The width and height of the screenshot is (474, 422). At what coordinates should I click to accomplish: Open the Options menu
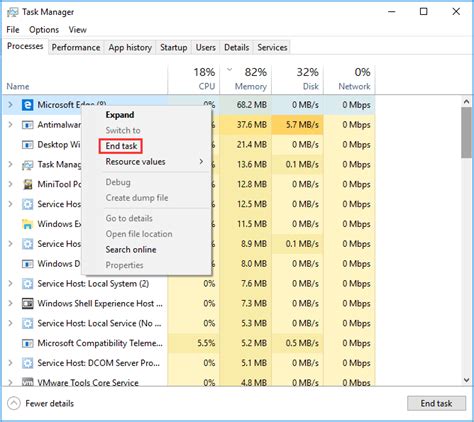(x=44, y=30)
